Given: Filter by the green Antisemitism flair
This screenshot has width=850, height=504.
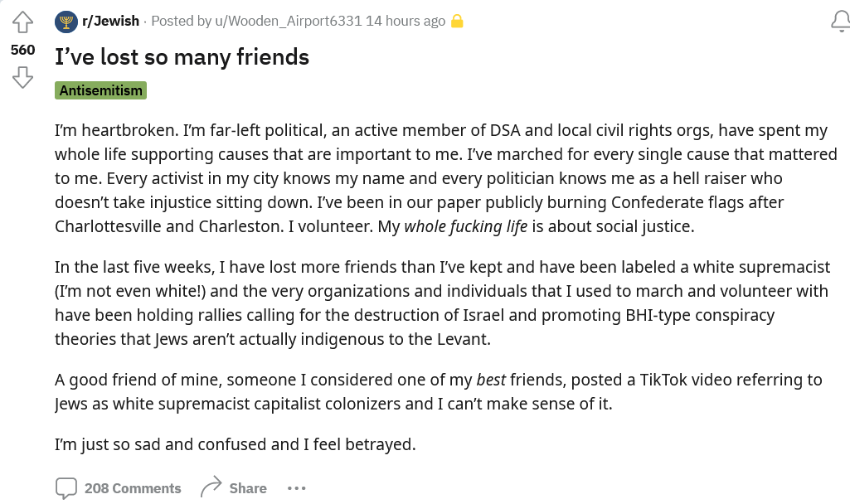Looking at the screenshot, I should tap(101, 90).
